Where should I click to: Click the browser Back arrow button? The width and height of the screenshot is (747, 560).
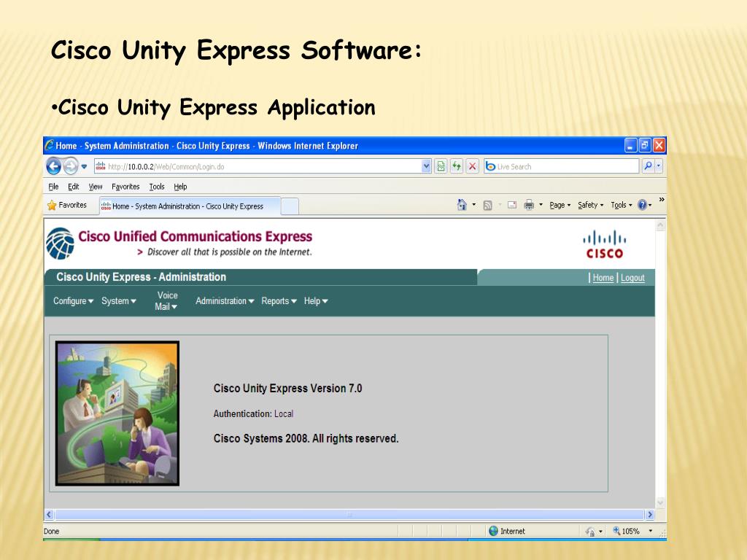[x=54, y=166]
